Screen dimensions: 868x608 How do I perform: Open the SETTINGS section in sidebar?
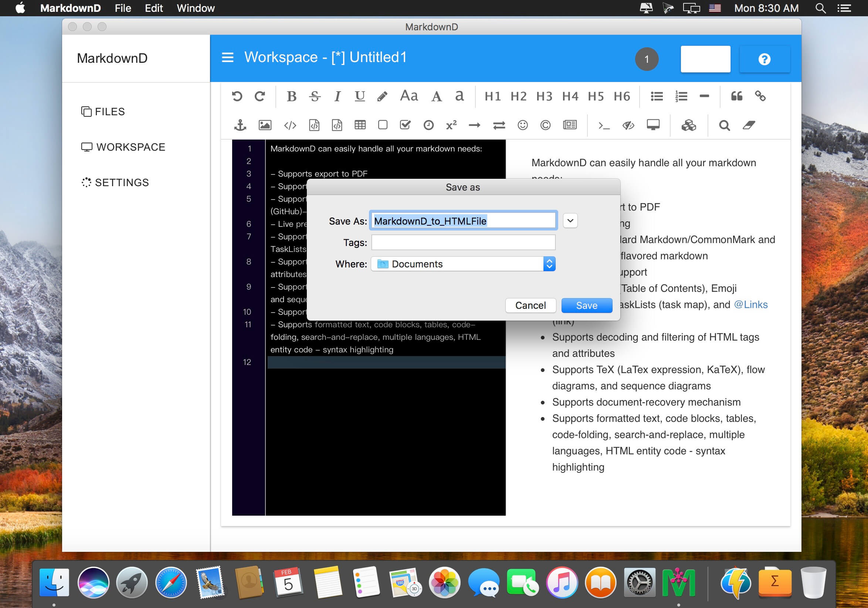(x=115, y=182)
